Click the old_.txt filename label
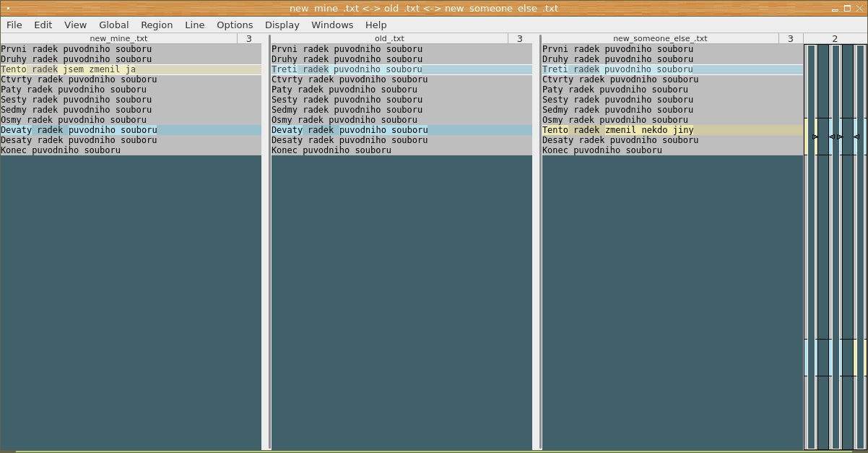Screen dimensions: 868x453 click(x=389, y=38)
